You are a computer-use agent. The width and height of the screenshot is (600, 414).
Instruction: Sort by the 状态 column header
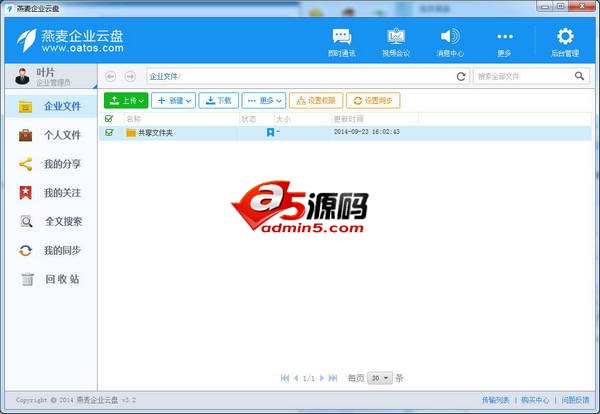pos(249,119)
